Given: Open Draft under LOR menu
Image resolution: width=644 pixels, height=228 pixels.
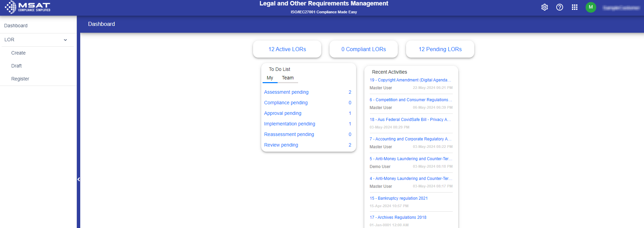Looking at the screenshot, I should pyautogui.click(x=16, y=66).
